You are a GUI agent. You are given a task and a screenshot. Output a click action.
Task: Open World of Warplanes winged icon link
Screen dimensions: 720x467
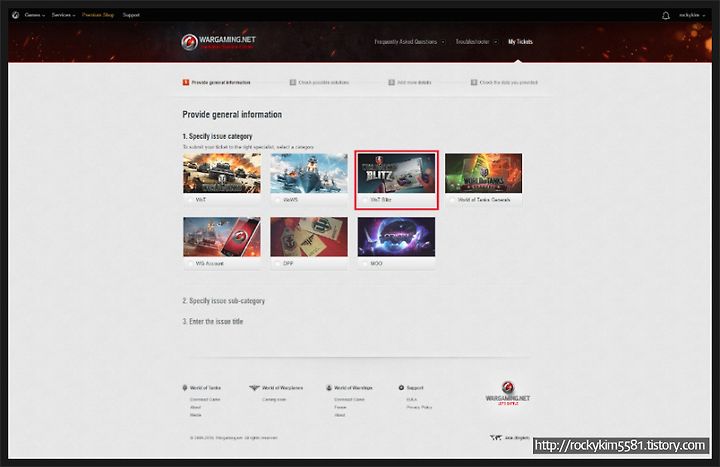point(254,388)
